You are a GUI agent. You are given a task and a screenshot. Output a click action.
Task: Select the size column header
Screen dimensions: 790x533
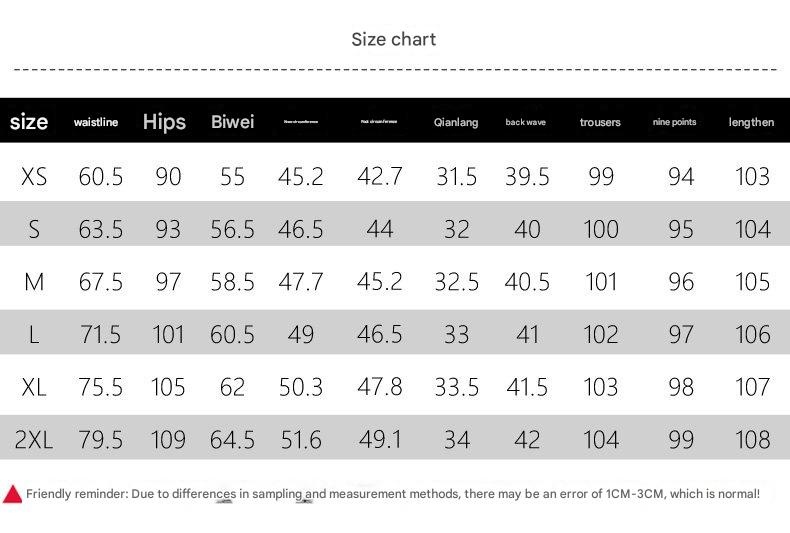[29, 122]
